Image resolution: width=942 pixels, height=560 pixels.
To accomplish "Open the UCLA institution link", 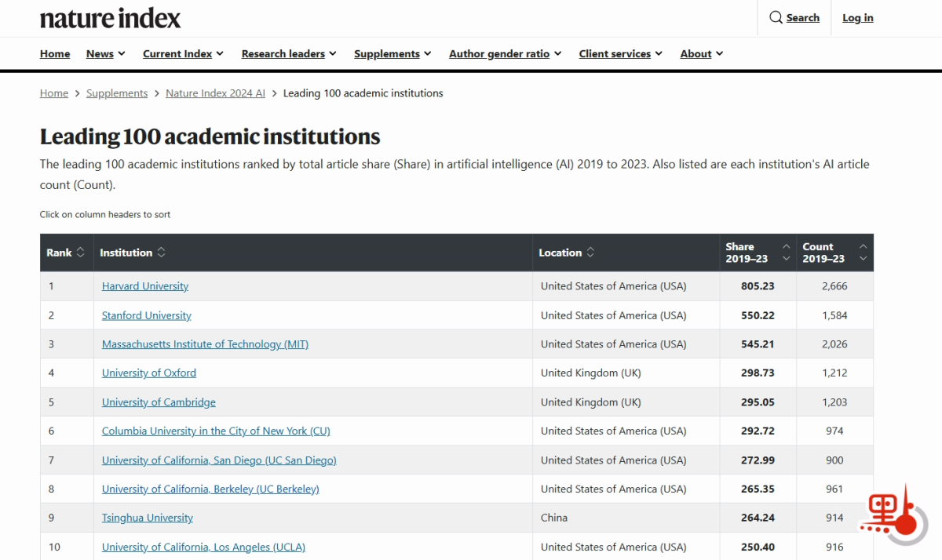I will click(x=203, y=547).
